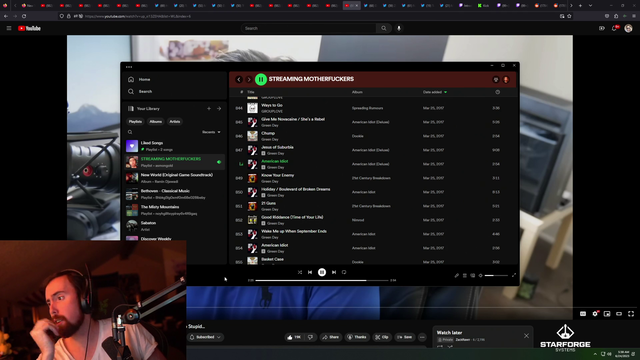Image resolution: width=640 pixels, height=360 pixels.
Task: Open Search in Spotify sidebar
Action: click(140, 91)
